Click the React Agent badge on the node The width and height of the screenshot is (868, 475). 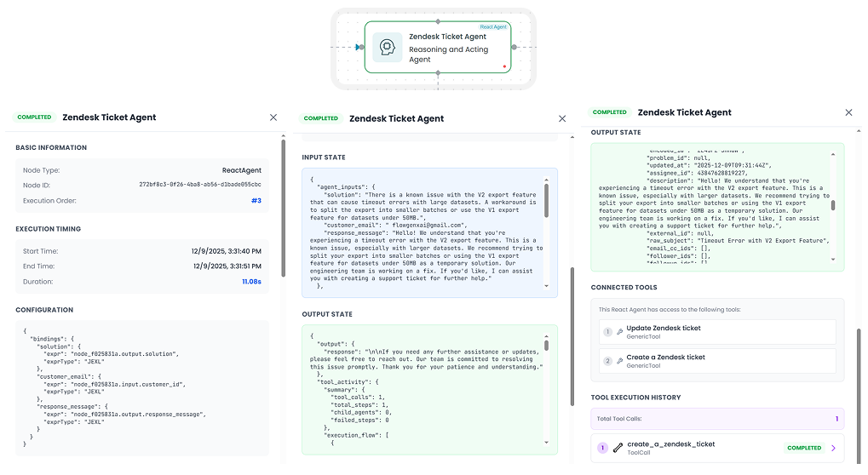tap(493, 27)
